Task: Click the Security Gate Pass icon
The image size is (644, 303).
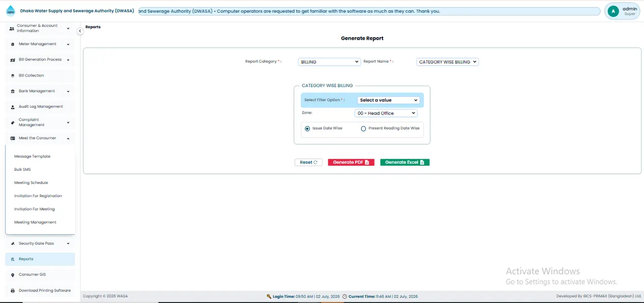Action: (x=13, y=243)
